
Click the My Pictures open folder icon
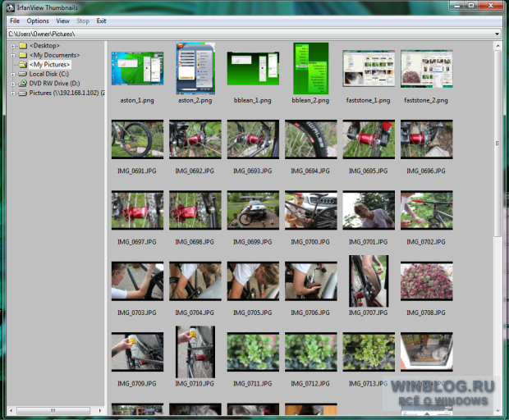pos(23,64)
